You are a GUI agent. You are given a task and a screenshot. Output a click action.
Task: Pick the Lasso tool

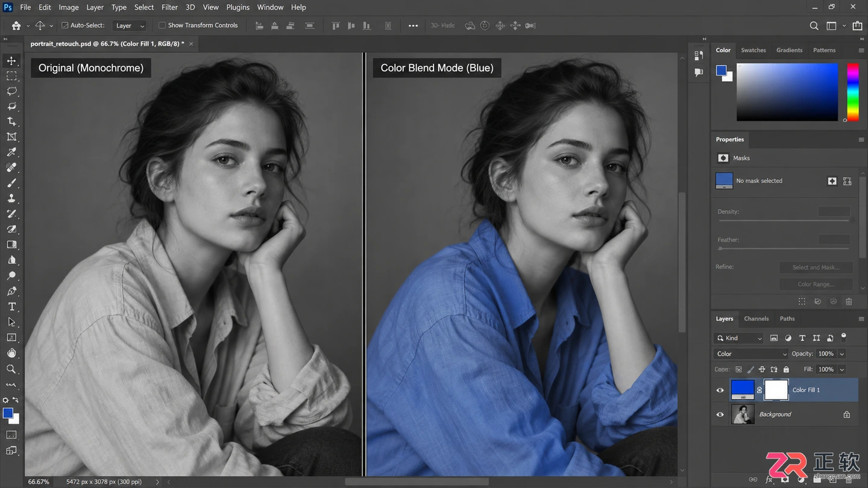click(x=11, y=91)
